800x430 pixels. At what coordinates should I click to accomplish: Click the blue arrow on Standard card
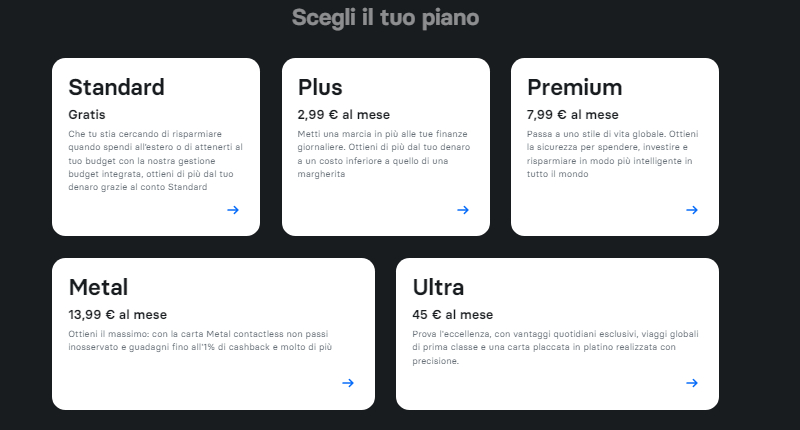pyautogui.click(x=233, y=210)
